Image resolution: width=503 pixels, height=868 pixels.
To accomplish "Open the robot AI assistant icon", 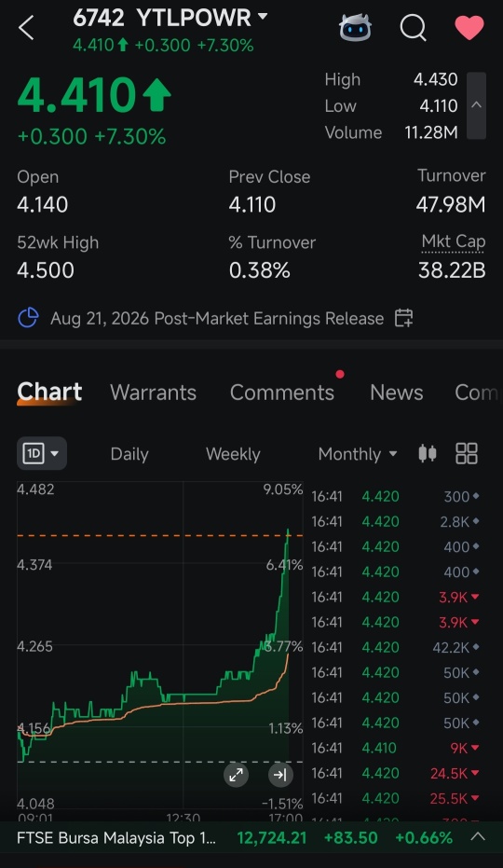I will click(355, 27).
